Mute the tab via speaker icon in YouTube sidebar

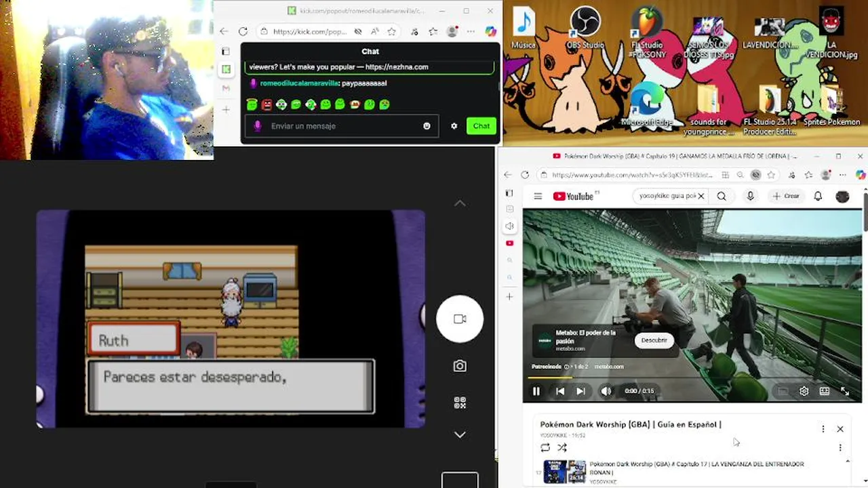click(509, 226)
